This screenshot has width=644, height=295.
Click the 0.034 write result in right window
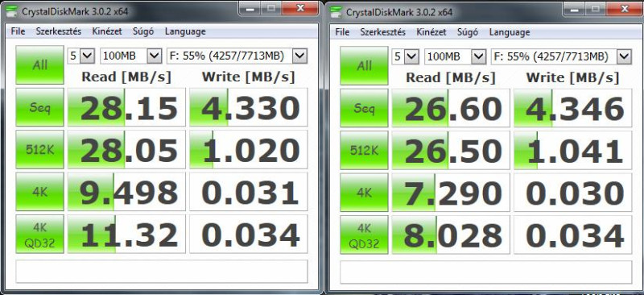click(x=573, y=235)
